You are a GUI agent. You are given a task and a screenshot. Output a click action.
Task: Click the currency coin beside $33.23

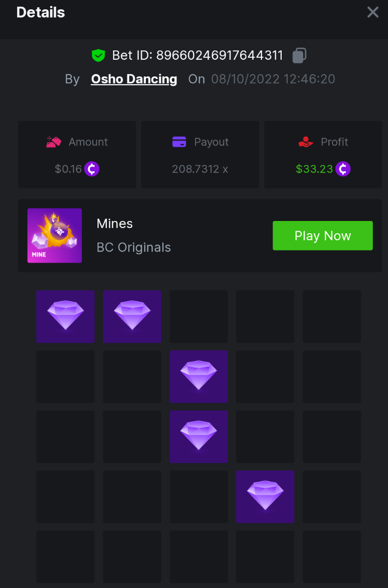click(343, 169)
